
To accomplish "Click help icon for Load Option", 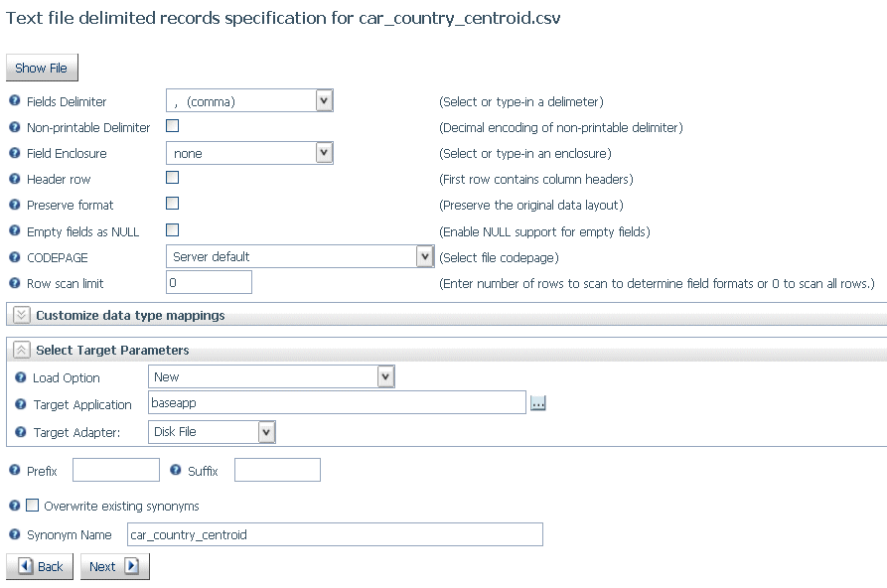I will (x=21, y=376).
